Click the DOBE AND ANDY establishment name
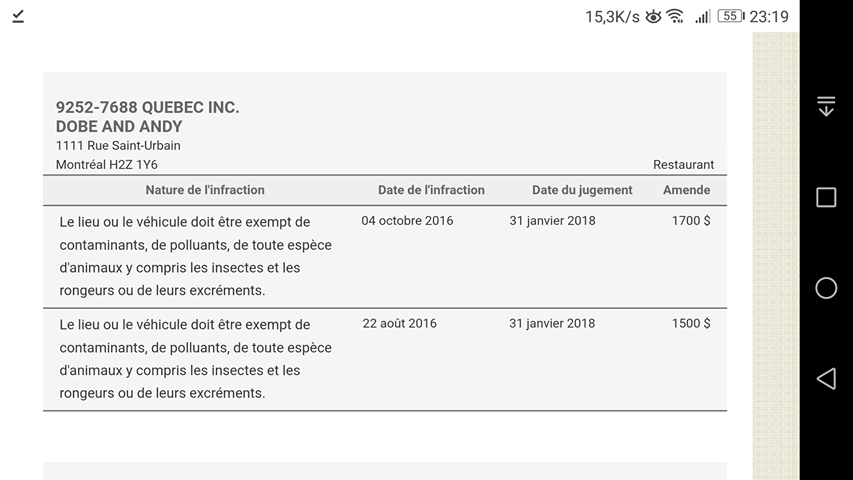The image size is (853, 480). click(119, 126)
